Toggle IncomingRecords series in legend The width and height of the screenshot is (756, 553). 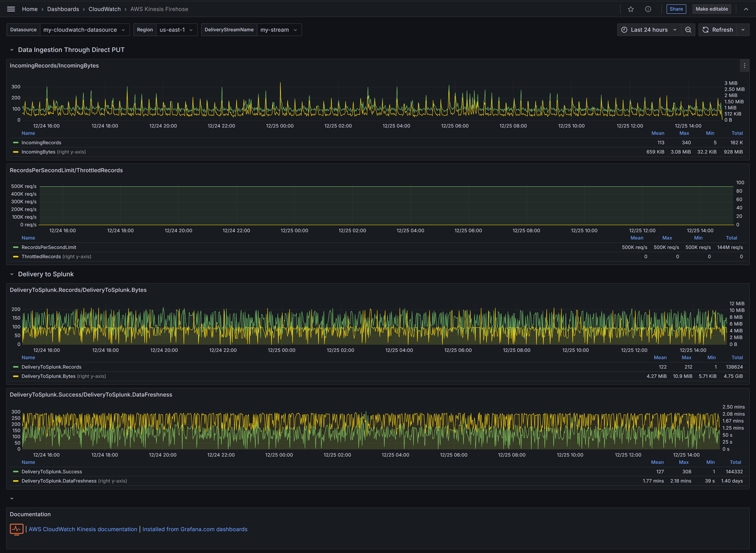click(41, 143)
